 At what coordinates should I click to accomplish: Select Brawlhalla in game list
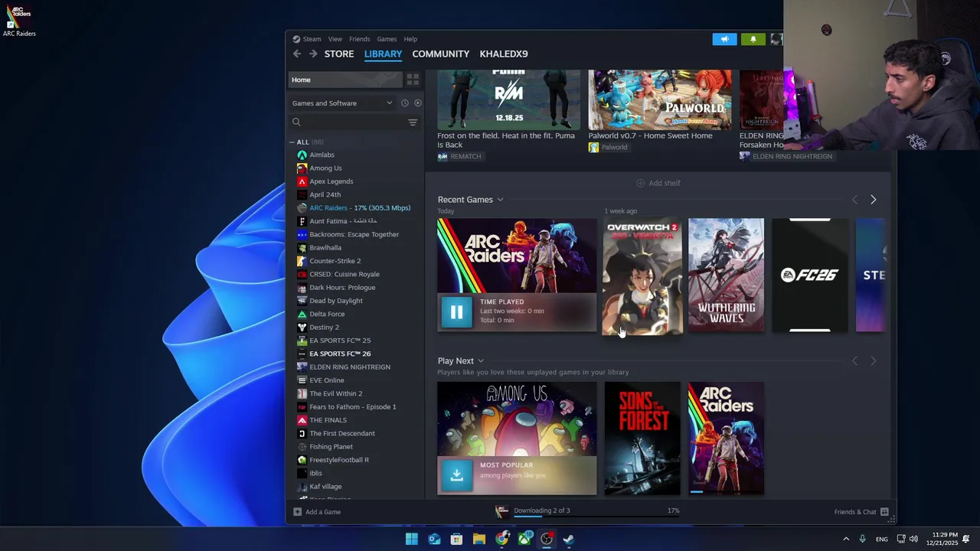[325, 248]
